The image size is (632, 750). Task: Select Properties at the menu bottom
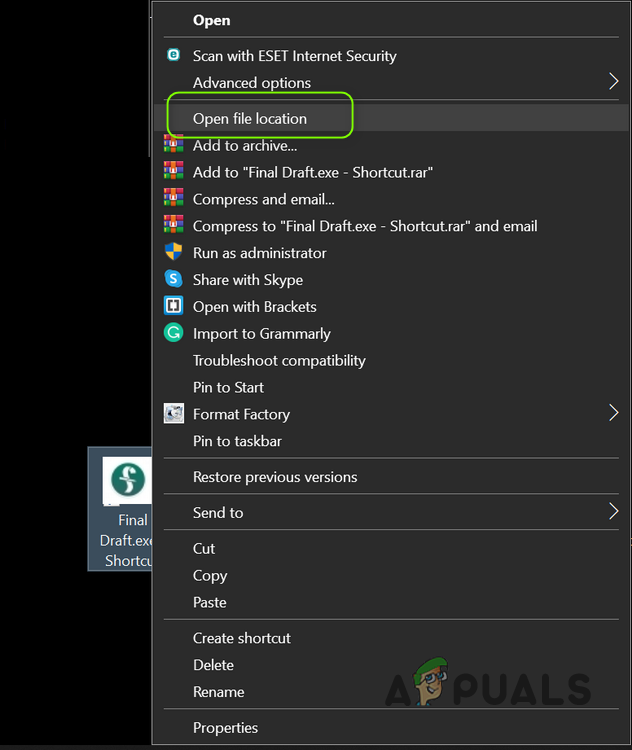(225, 728)
